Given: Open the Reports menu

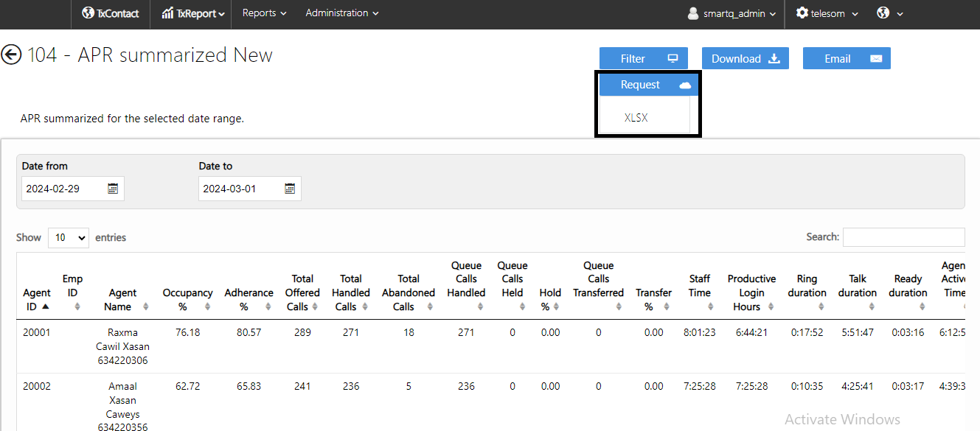Looking at the screenshot, I should 264,13.
